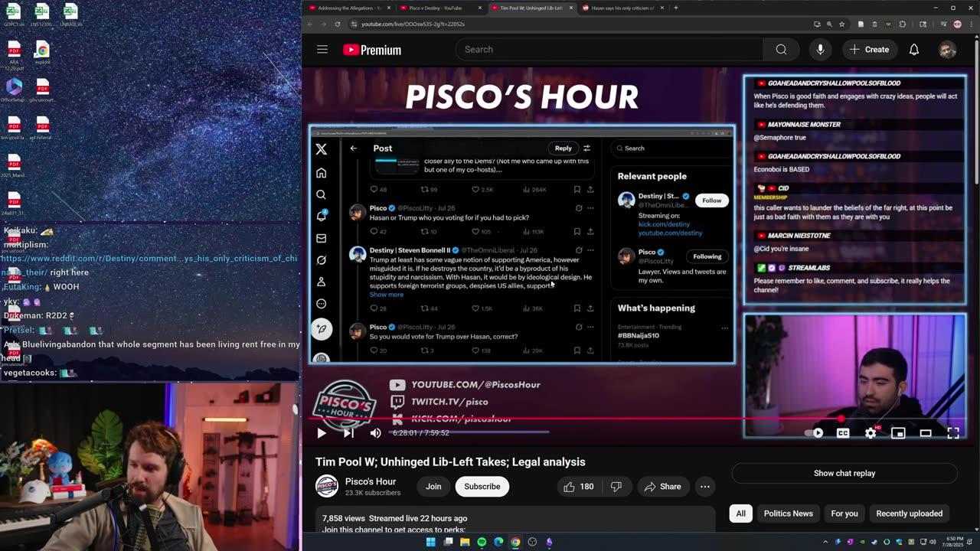
Task: Dislike the video
Action: pyautogui.click(x=616, y=487)
